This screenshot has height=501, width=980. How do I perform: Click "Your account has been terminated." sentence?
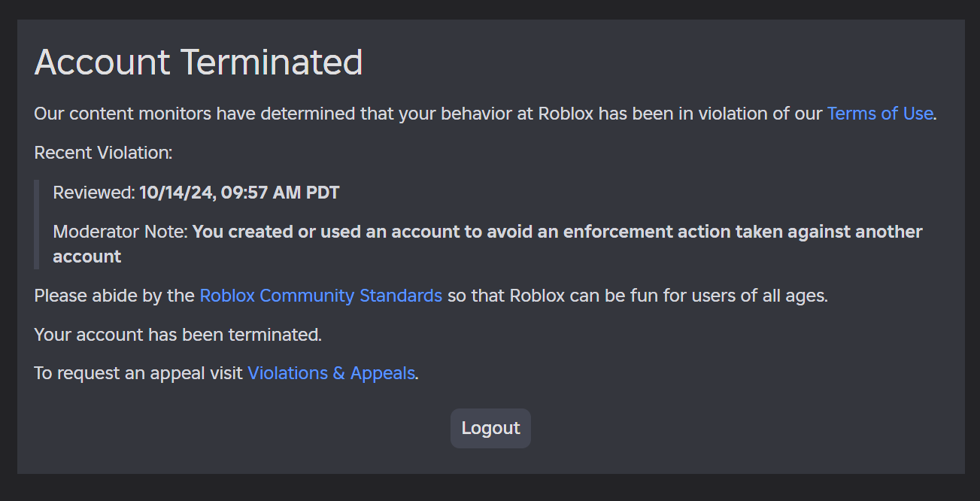(177, 334)
